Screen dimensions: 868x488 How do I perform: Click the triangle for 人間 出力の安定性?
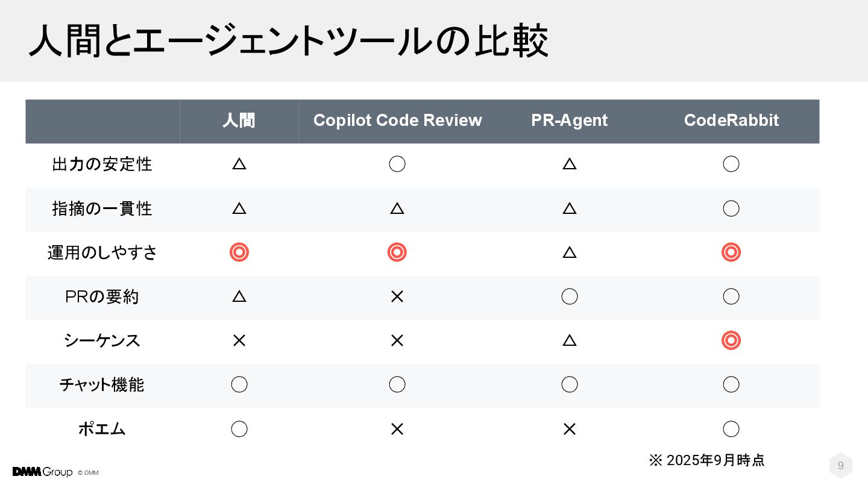point(239,164)
